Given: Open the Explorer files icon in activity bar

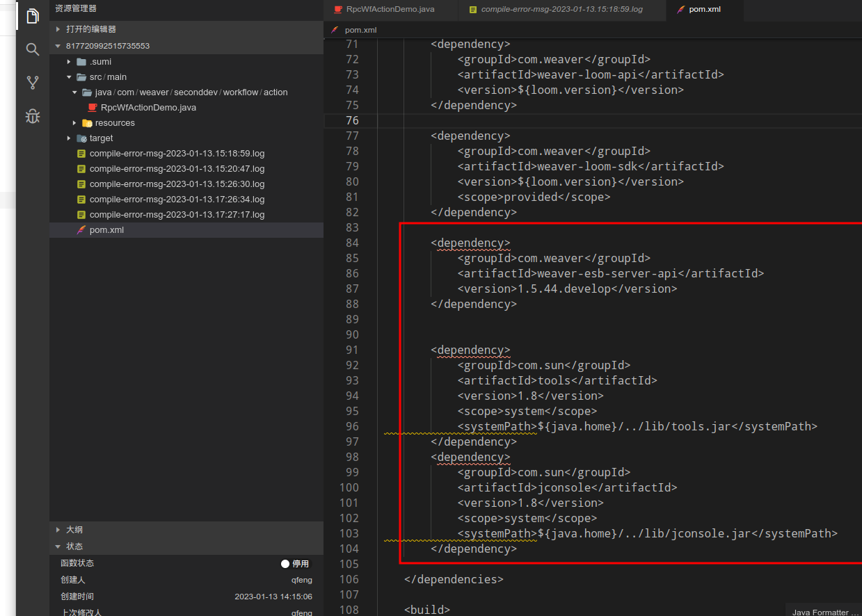Looking at the screenshot, I should [32, 16].
